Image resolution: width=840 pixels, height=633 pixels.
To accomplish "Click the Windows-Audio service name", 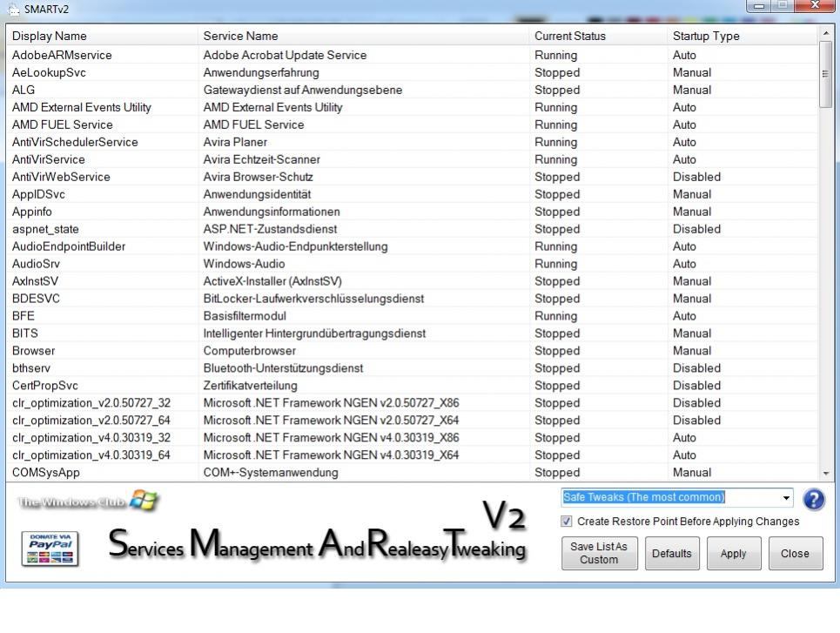I will [244, 264].
